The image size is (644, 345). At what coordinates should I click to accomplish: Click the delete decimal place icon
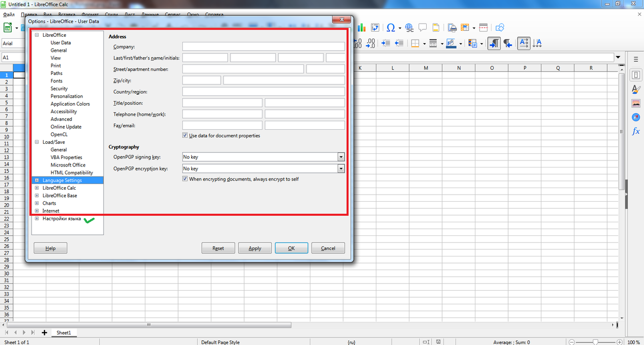[371, 44]
